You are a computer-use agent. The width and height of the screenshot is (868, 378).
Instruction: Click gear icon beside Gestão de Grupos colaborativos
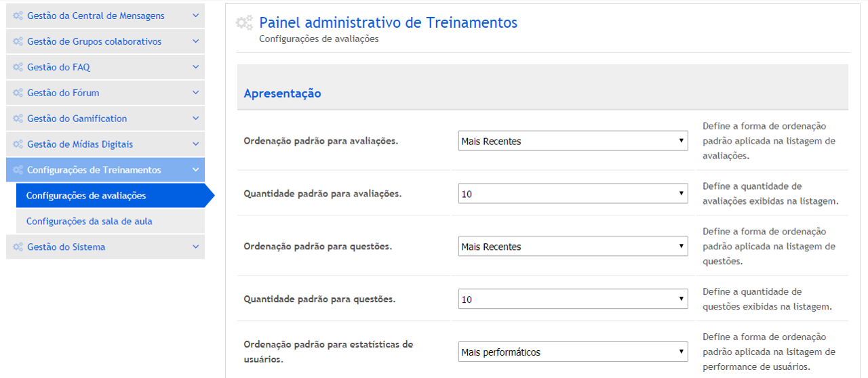18,41
